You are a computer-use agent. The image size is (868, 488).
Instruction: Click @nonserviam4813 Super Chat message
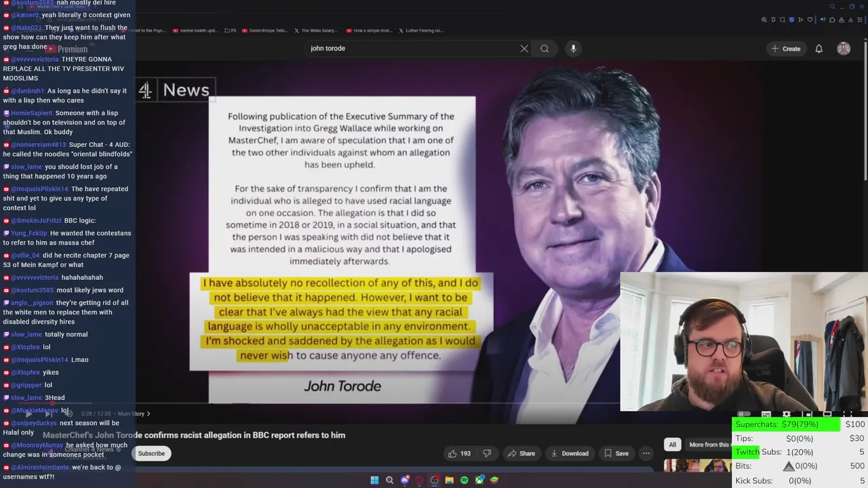(68, 149)
